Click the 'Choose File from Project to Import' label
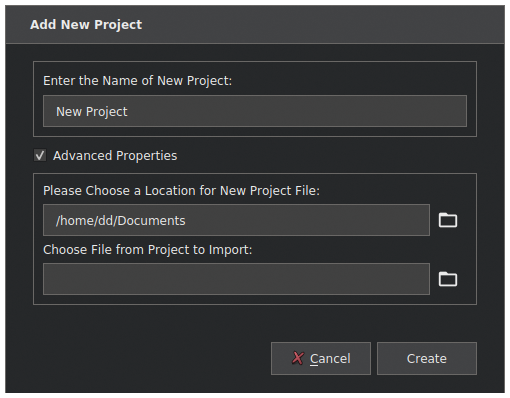Viewport: 510px width, 398px height. click(x=148, y=250)
